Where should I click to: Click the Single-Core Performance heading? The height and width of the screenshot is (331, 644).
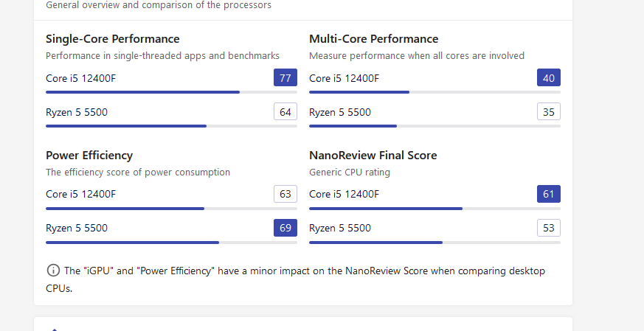pos(113,39)
